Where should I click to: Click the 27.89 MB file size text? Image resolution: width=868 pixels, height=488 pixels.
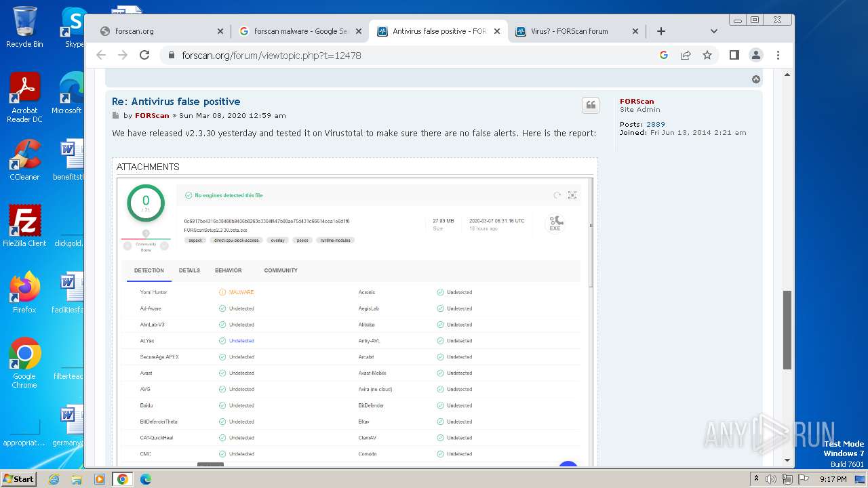pos(443,221)
